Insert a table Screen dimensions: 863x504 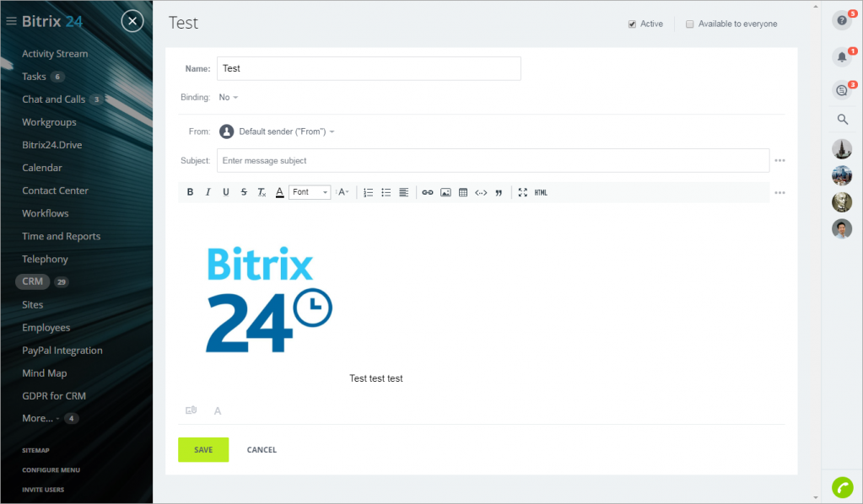[x=463, y=192]
